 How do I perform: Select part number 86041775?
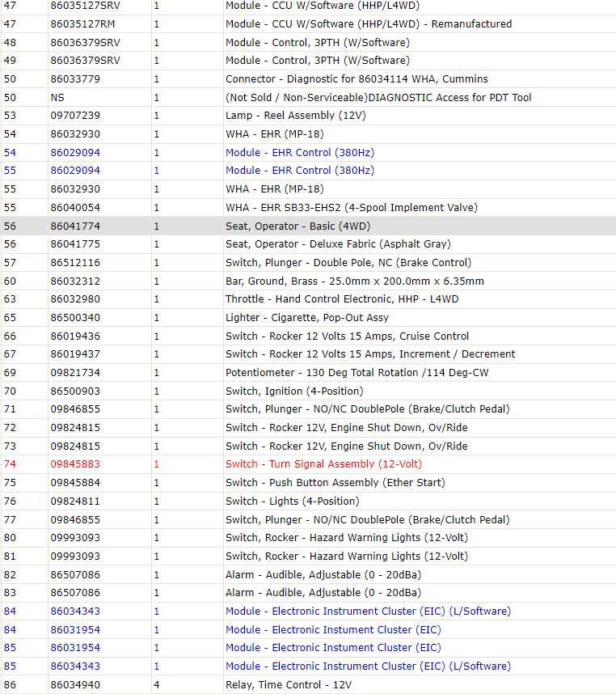75,244
